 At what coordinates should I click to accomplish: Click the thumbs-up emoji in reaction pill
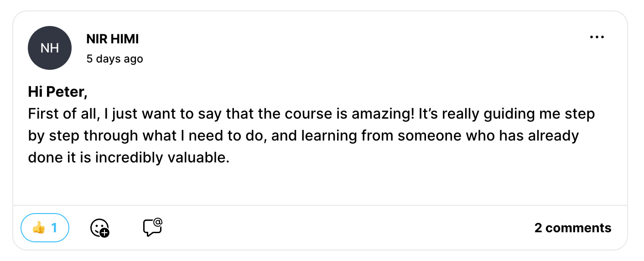click(39, 227)
